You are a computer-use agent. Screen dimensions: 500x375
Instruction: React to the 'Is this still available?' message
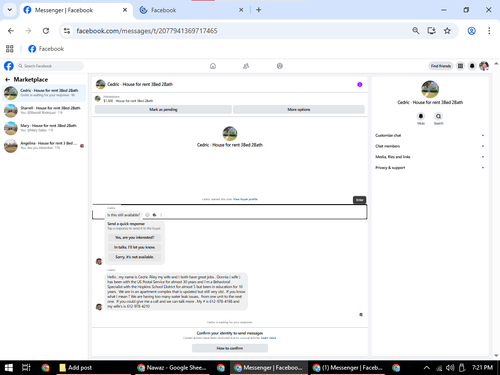click(147, 215)
